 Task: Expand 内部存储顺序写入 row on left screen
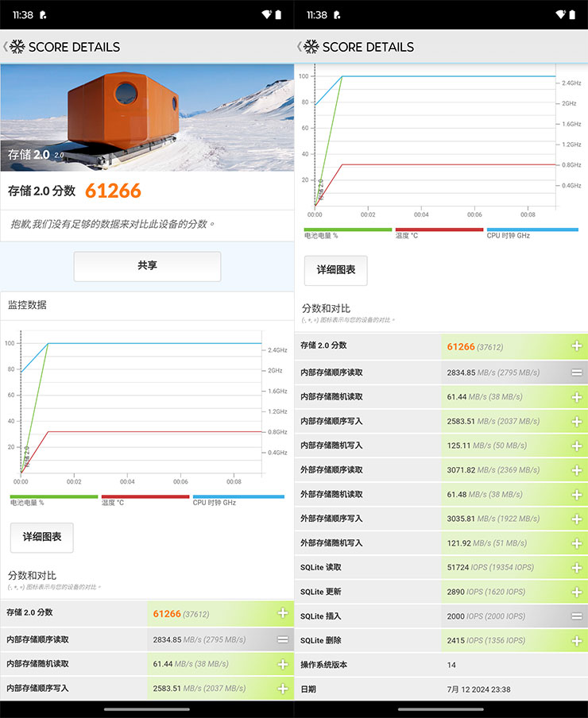283,689
